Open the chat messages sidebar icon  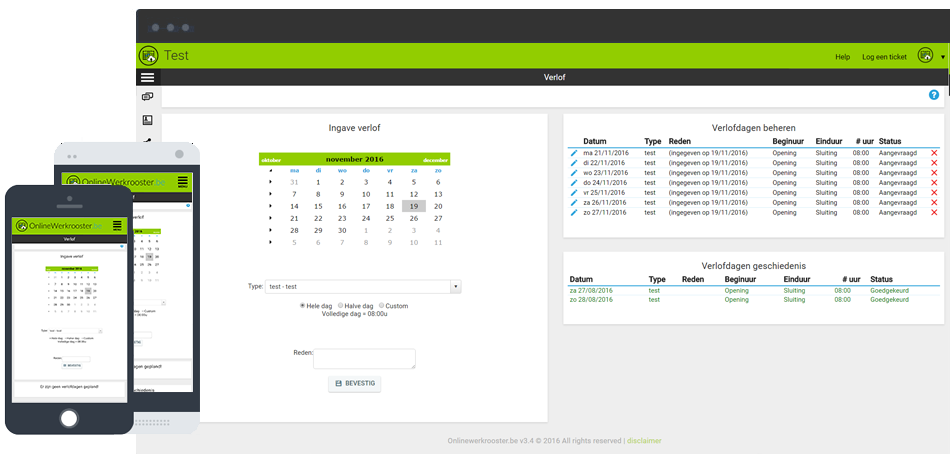148,98
